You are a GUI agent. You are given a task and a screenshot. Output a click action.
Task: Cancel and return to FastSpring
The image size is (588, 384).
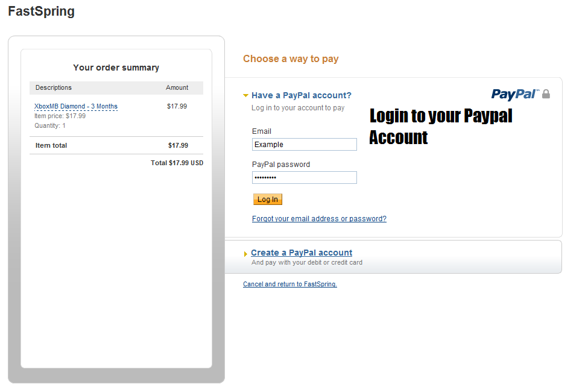click(x=289, y=284)
